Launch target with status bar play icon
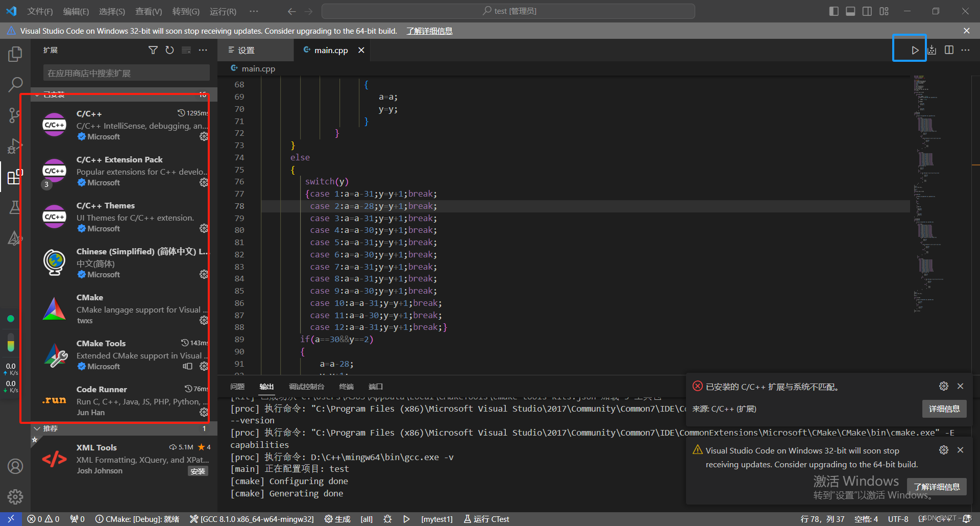This screenshot has width=980, height=526. (x=406, y=519)
